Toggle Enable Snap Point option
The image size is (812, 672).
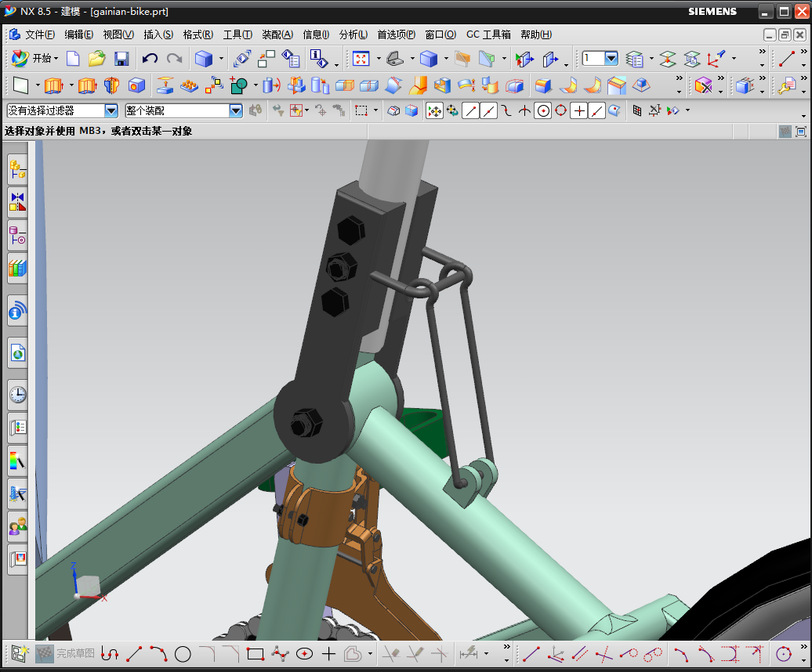(434, 110)
